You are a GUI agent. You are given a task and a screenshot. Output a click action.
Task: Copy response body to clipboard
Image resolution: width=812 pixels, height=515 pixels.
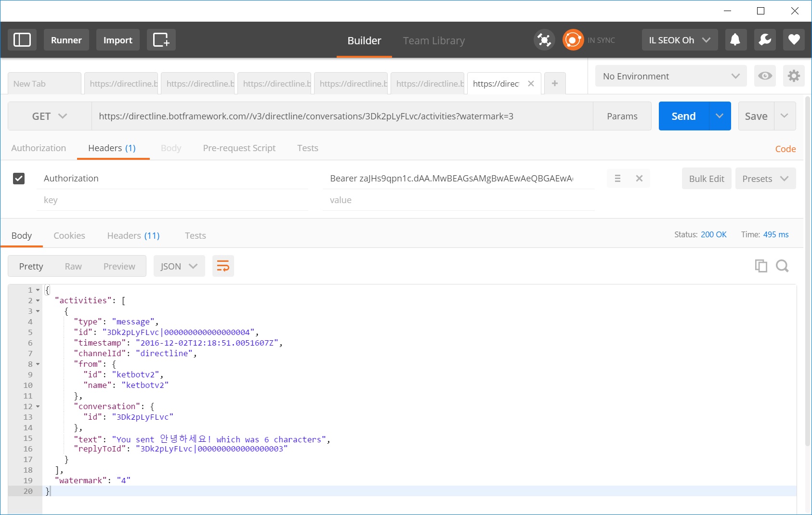click(x=761, y=266)
